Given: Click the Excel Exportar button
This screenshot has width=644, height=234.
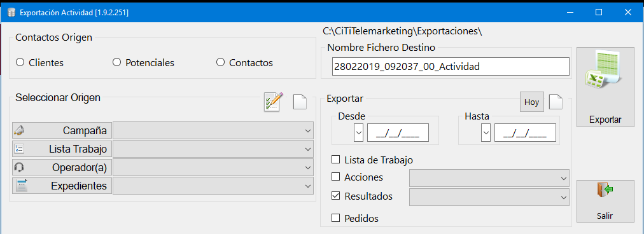Looking at the screenshot, I should click(x=605, y=87).
